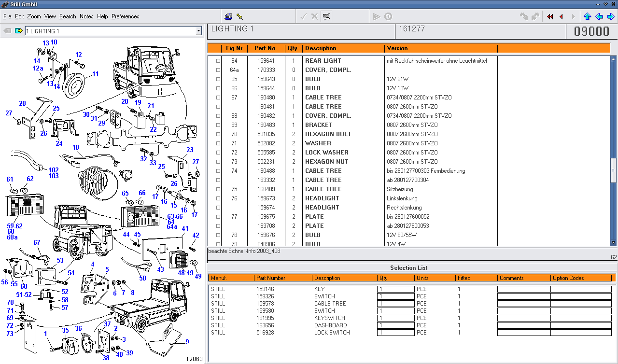Image resolution: width=618 pixels, height=364 pixels.
Task: Click the grey X cancel icon
Action: (x=314, y=16)
